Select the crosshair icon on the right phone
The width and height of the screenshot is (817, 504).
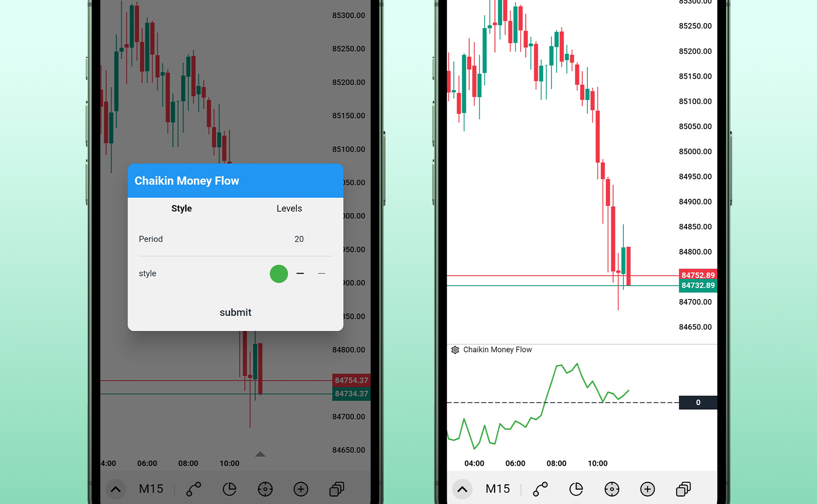[x=612, y=489]
